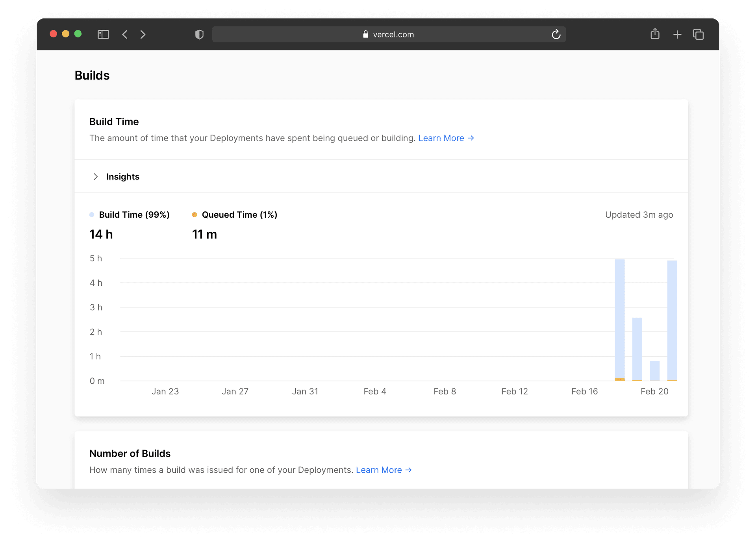Click the lock icon in address bar

(365, 35)
